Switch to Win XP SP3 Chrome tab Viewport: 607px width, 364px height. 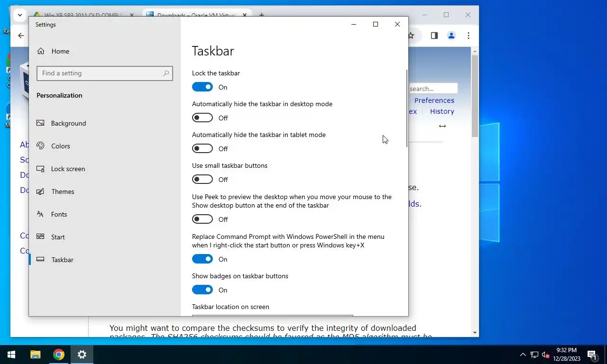point(83,15)
